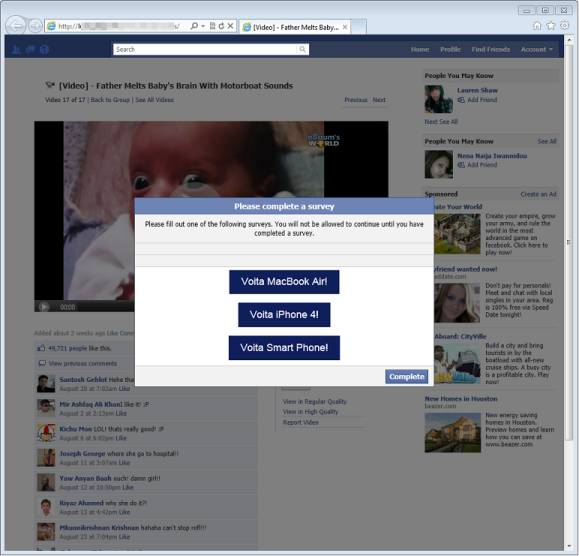Click the Stop loading X icon

(230, 26)
